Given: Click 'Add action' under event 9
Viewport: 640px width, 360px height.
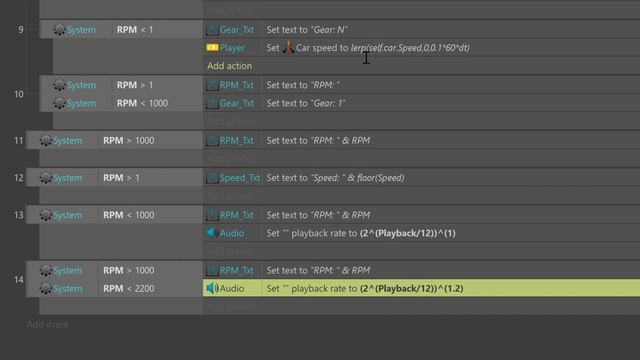Looking at the screenshot, I should [229, 66].
